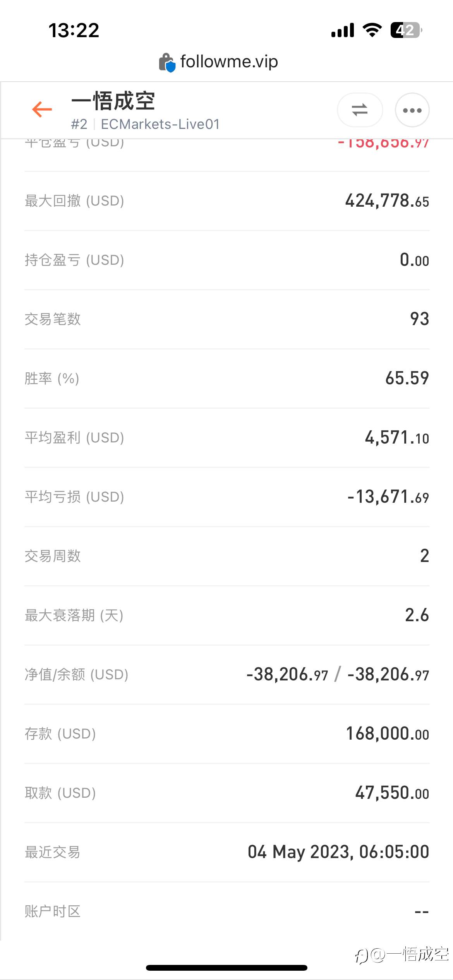
Task: Tap the 存款 (USD) amount 168,000.00
Action: pyautogui.click(x=388, y=734)
